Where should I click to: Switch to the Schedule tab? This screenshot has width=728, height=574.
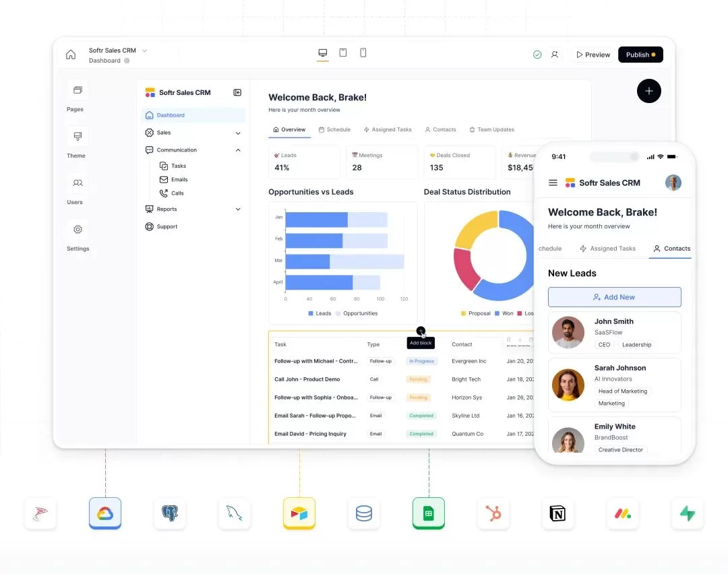(334, 129)
